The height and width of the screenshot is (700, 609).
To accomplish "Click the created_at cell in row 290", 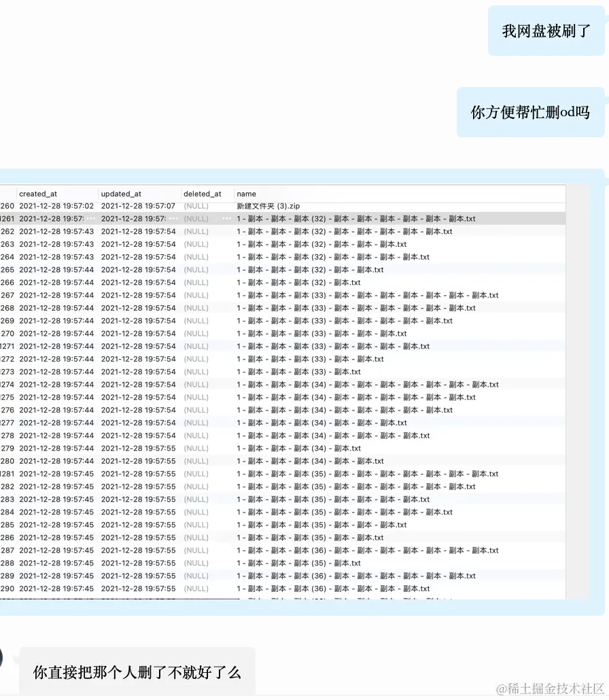I will (56, 589).
